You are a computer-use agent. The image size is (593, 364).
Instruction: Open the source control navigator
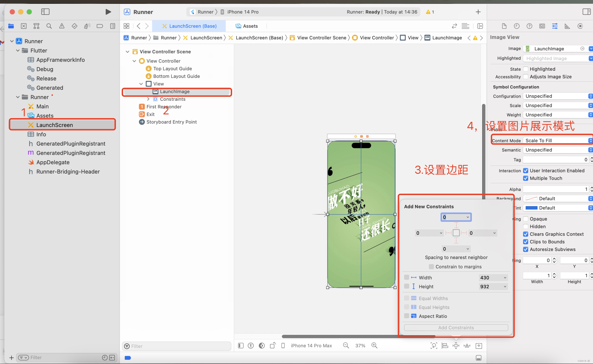[x=24, y=26]
